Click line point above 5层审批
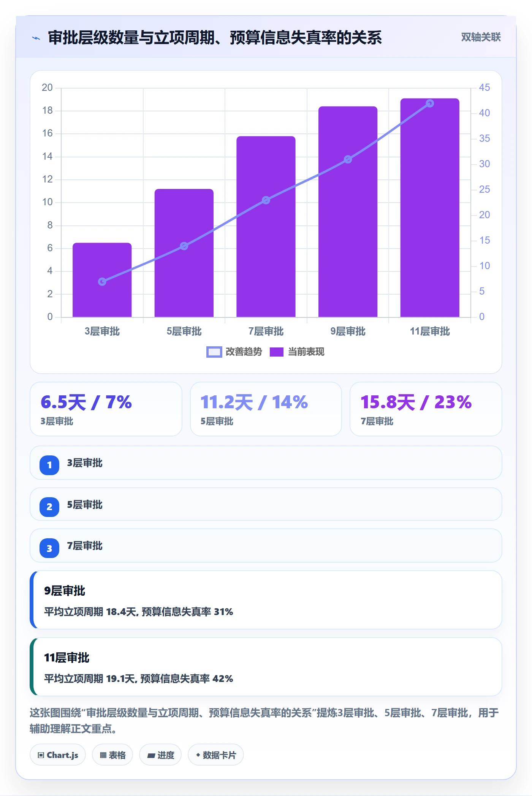 [x=184, y=246]
